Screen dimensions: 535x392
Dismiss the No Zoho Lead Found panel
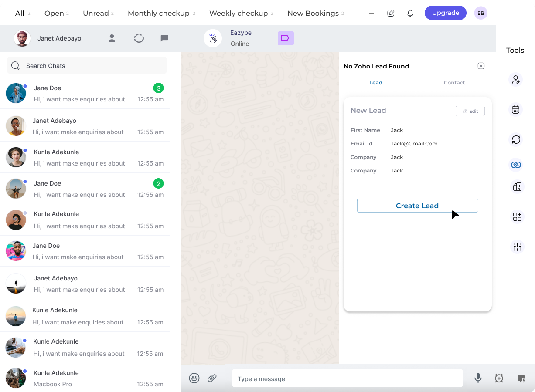click(481, 66)
